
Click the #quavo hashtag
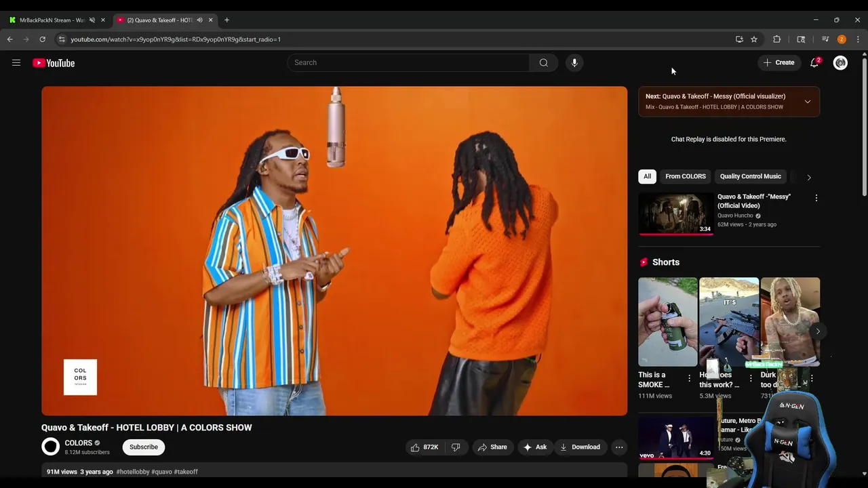pyautogui.click(x=161, y=472)
